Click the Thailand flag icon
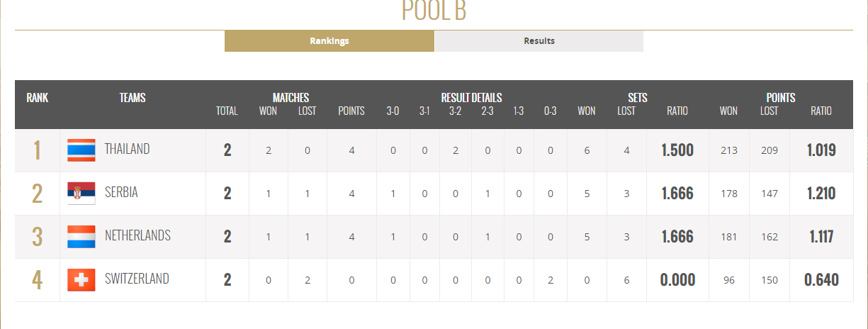Screen dimensions: 868x329 (81, 150)
